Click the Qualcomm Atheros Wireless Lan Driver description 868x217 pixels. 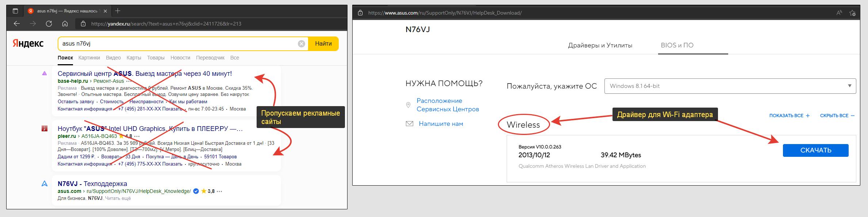[x=582, y=166]
